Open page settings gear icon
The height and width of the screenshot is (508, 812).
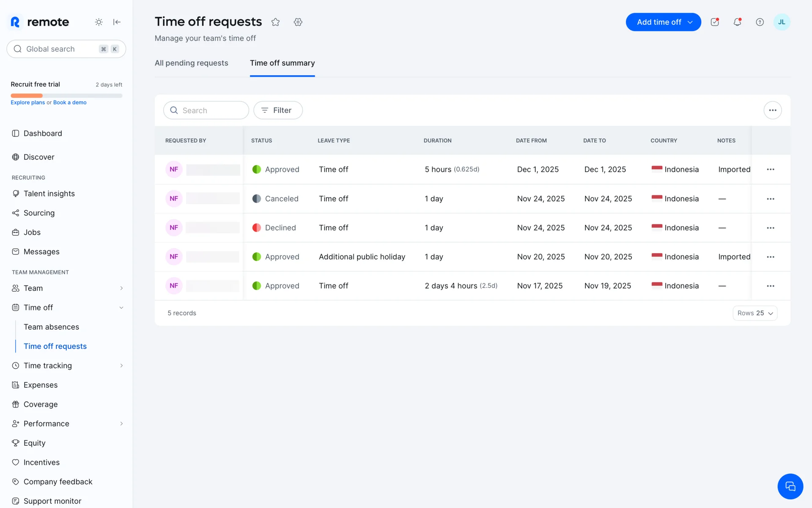[298, 22]
